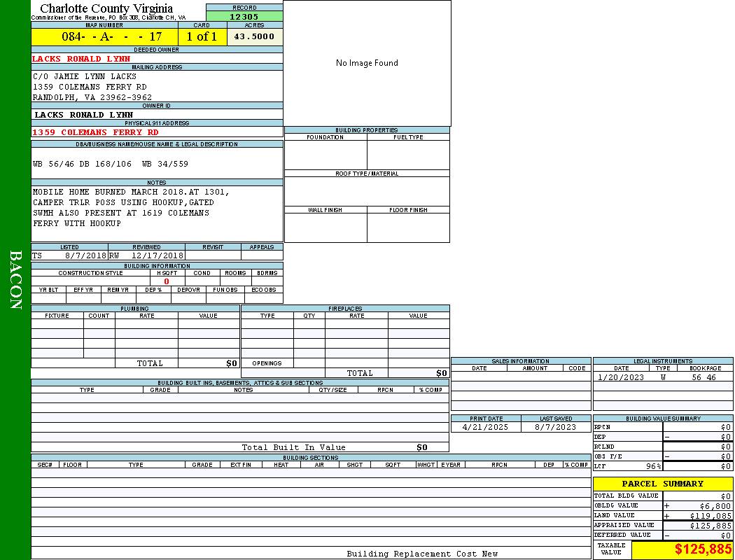Click the reviewed date 12/17/2018
Screen dimensions: 735x560
157,256
